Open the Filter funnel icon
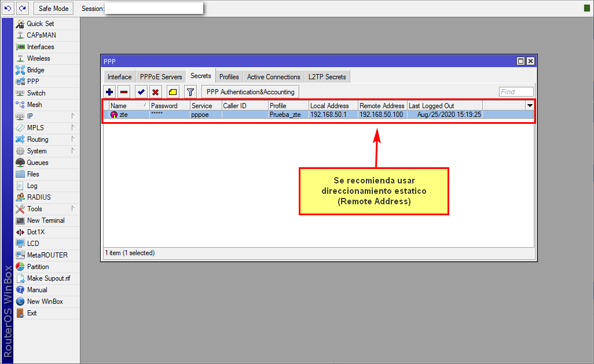 pyautogui.click(x=190, y=92)
